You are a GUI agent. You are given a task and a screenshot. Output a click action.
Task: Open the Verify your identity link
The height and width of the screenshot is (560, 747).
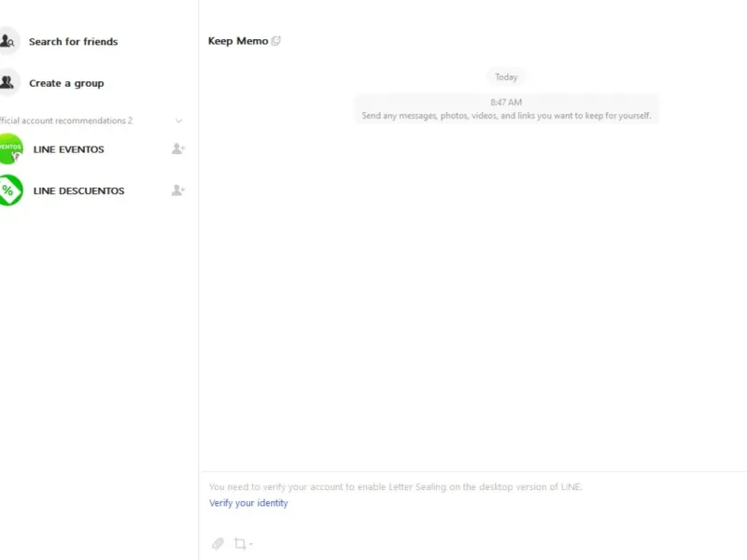pyautogui.click(x=248, y=503)
